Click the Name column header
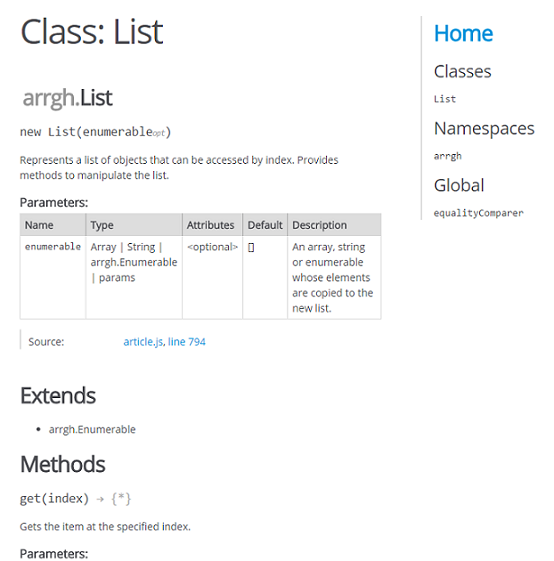 (53, 225)
